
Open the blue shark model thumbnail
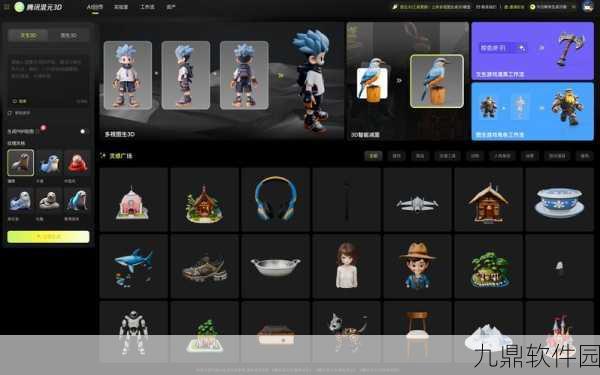pyautogui.click(x=134, y=266)
